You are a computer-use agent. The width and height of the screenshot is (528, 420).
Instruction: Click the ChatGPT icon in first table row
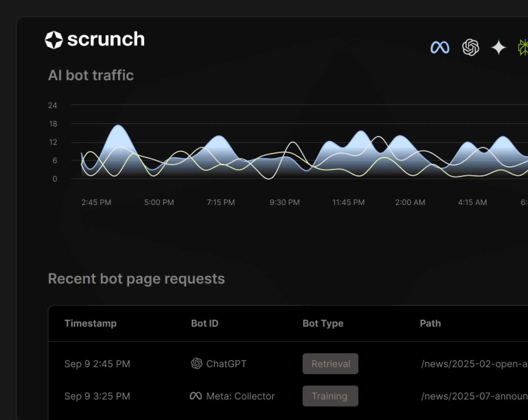[x=197, y=363]
